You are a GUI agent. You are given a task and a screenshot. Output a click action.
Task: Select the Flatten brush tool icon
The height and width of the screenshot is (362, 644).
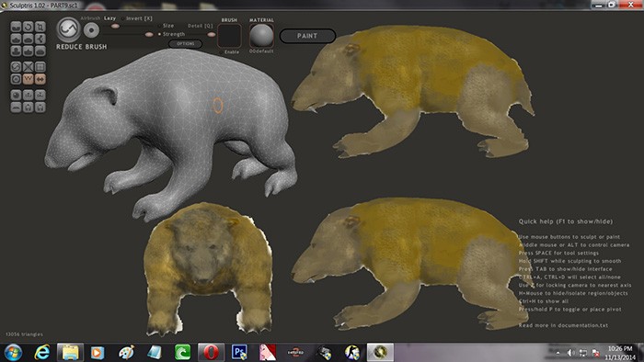point(28,40)
